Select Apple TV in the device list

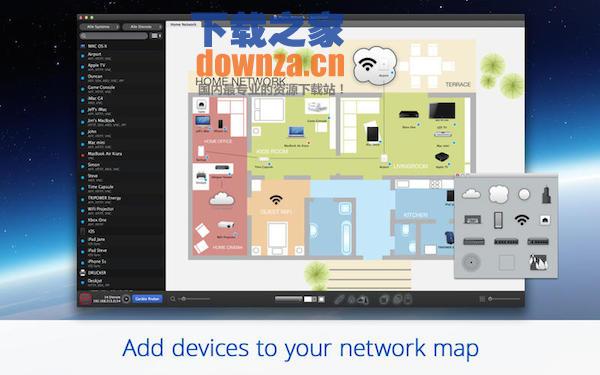coord(121,67)
